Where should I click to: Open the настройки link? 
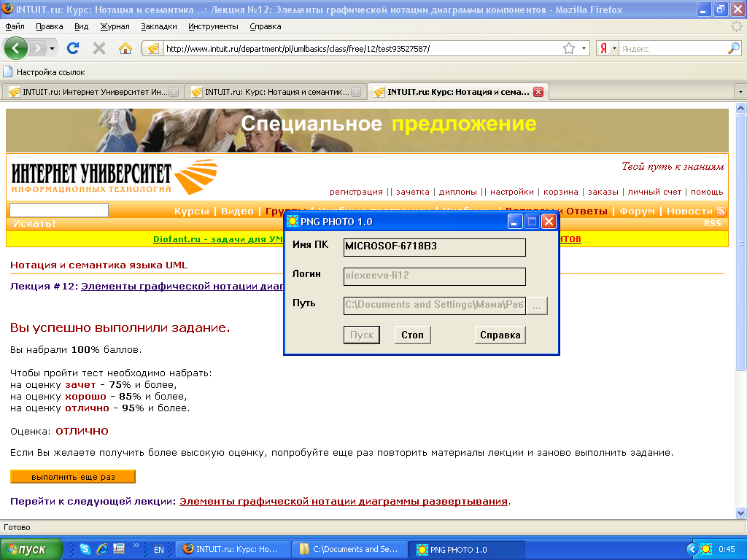coord(511,192)
